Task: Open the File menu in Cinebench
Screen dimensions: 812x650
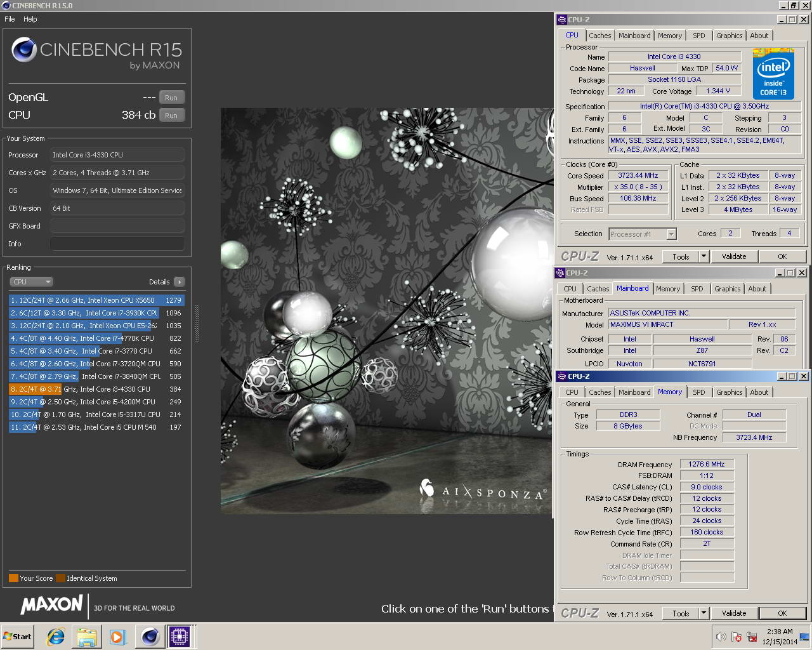Action: pos(10,19)
